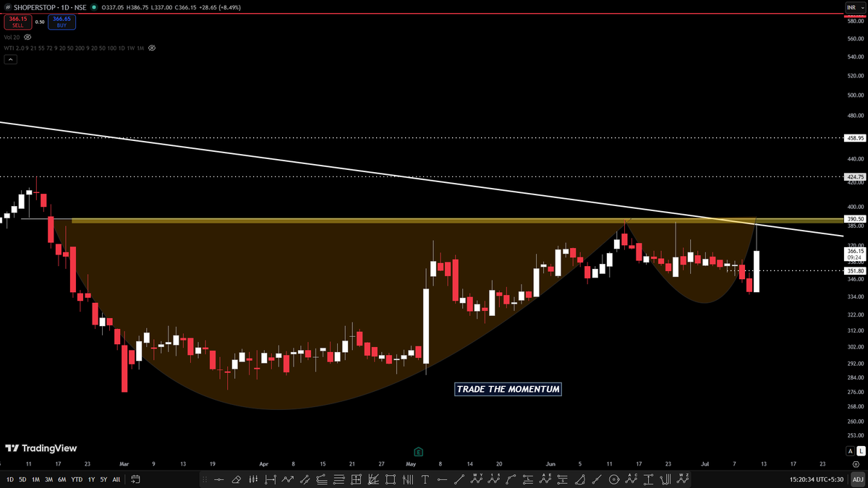
Task: Select the eraser tool in drawing toolbar
Action: pyautogui.click(x=237, y=479)
